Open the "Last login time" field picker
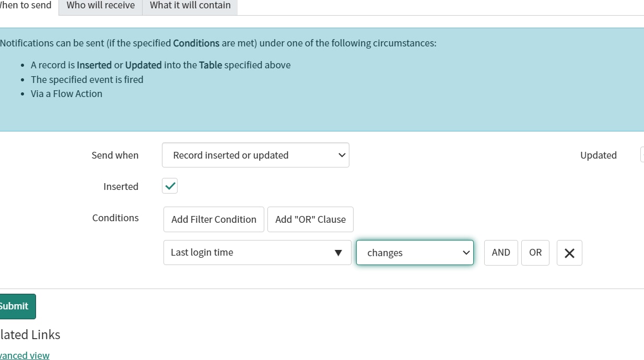Viewport: 644px width, 360px height. point(257,252)
